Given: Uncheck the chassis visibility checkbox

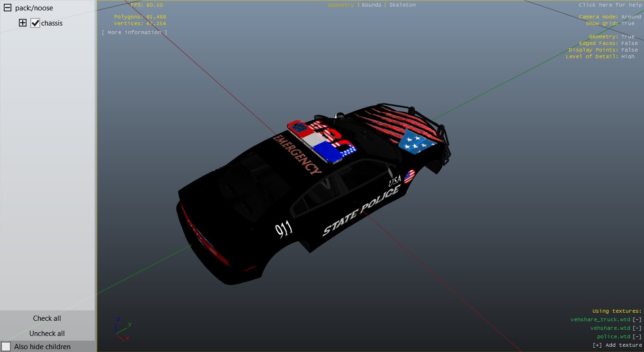Looking at the screenshot, I should coord(35,23).
